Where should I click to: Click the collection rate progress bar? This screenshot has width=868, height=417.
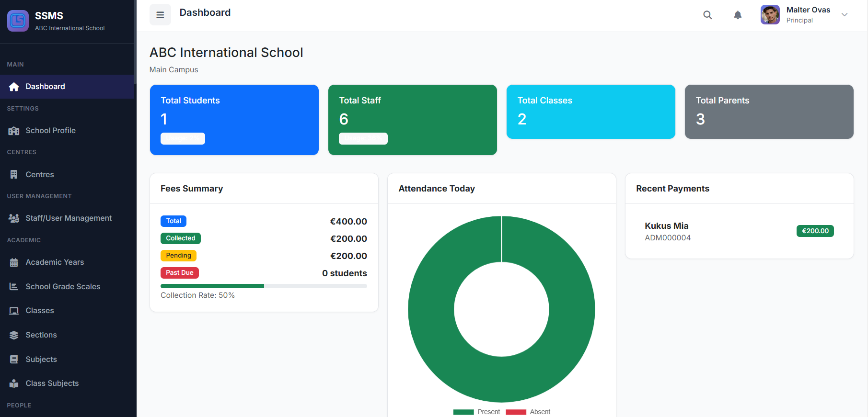264,286
